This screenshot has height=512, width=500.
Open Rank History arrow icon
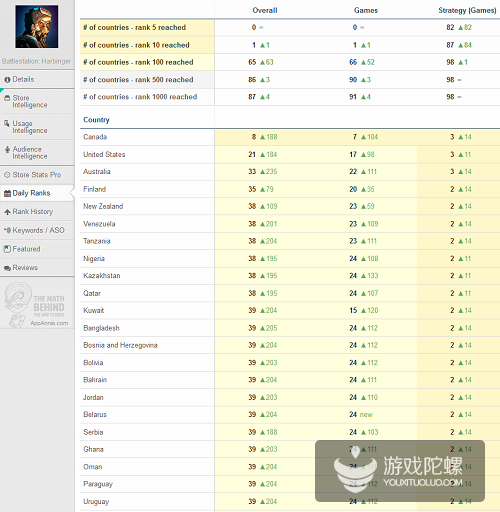pos(7,212)
